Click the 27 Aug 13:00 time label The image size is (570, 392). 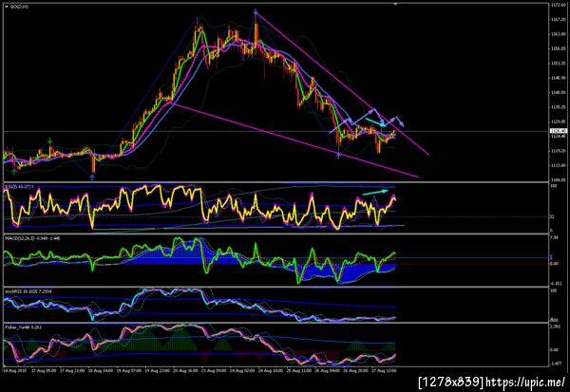point(384,371)
